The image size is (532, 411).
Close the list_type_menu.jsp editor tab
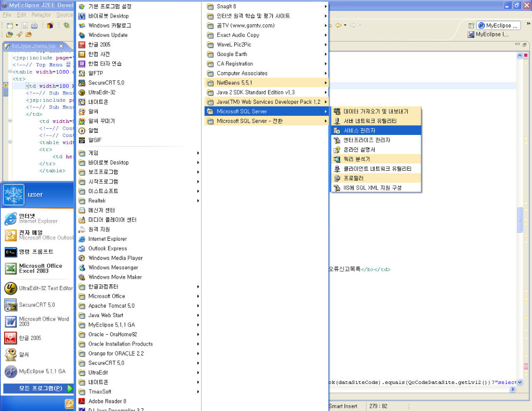[x=61, y=46]
